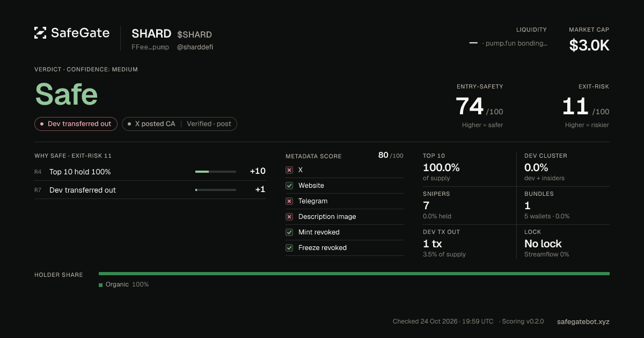Image resolution: width=644 pixels, height=338 pixels.
Task: Click the Holder Share label
Action: click(58, 275)
